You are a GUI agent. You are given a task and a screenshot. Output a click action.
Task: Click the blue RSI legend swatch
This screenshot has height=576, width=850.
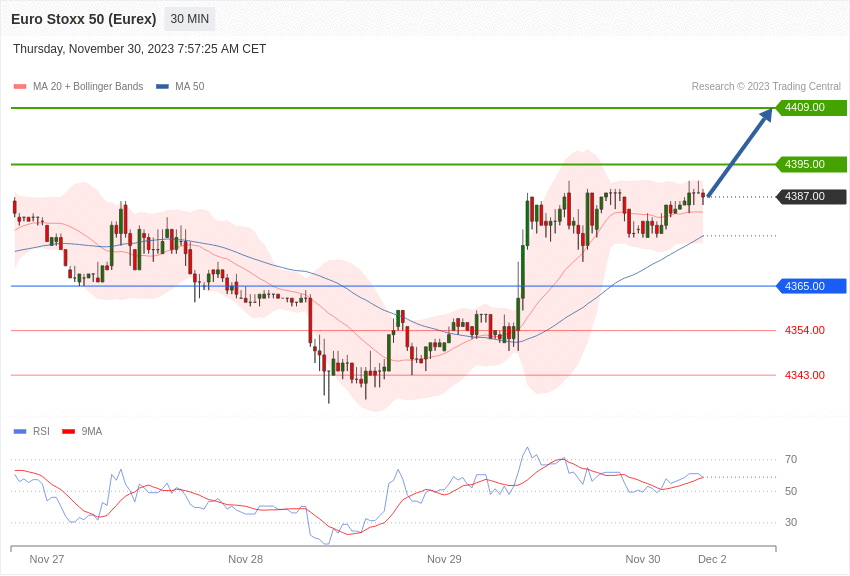20,432
